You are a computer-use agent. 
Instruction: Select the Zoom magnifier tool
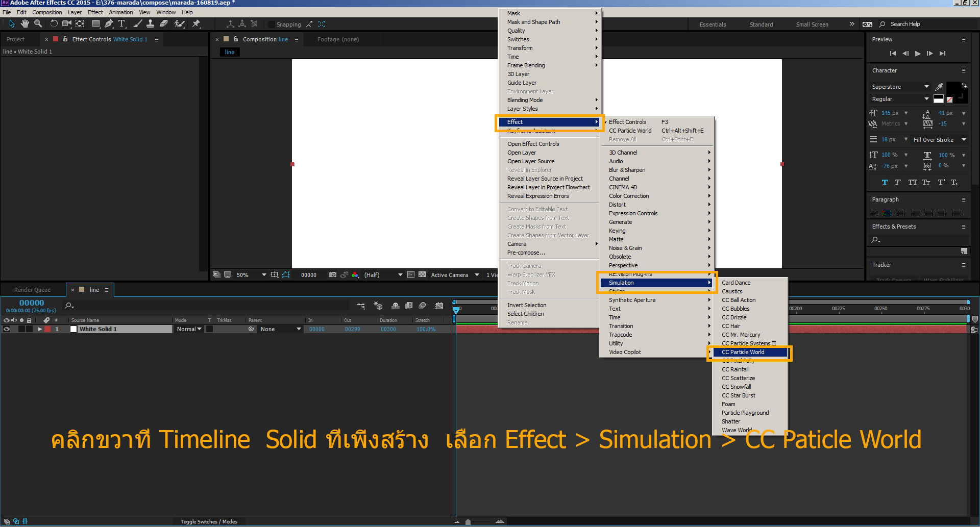(38, 24)
